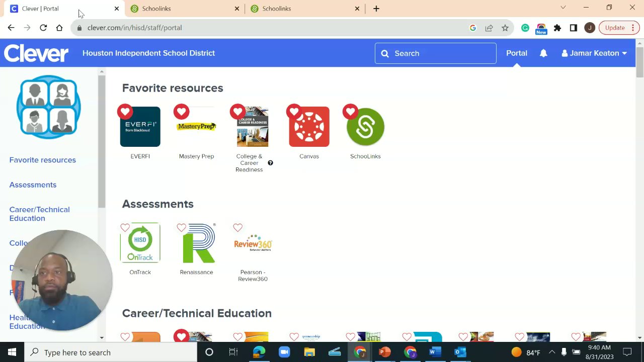Click the share page icon in address bar
Screen dimensions: 644x362
489,28
